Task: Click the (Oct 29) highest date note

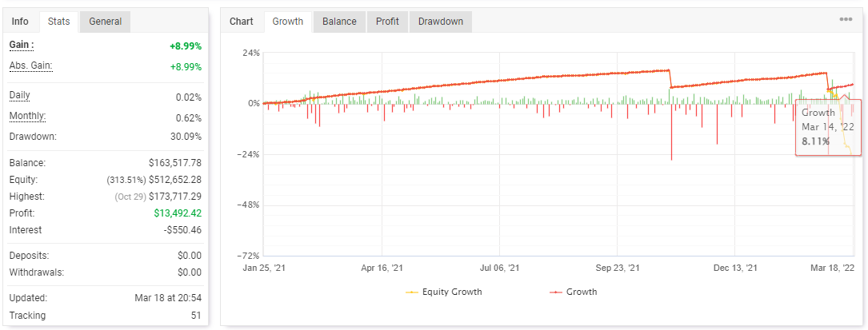Action: click(x=130, y=197)
